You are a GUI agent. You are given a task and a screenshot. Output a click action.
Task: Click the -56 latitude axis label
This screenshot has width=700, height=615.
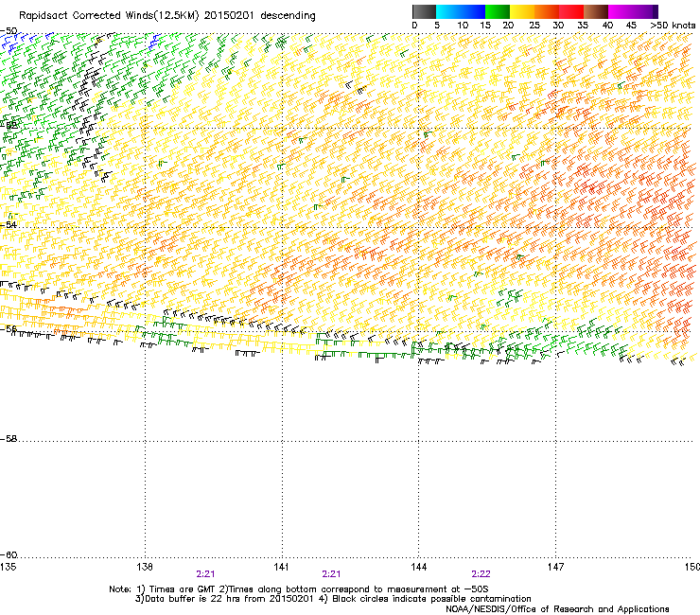9,329
